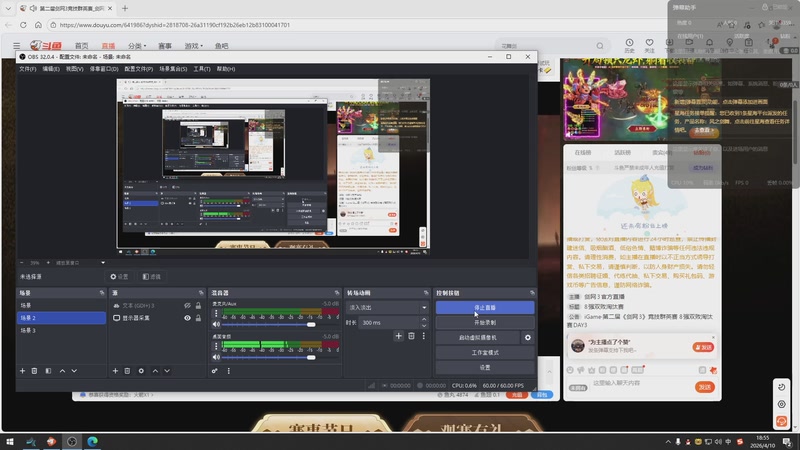Undock the 场景 panel with float icon

point(102,293)
